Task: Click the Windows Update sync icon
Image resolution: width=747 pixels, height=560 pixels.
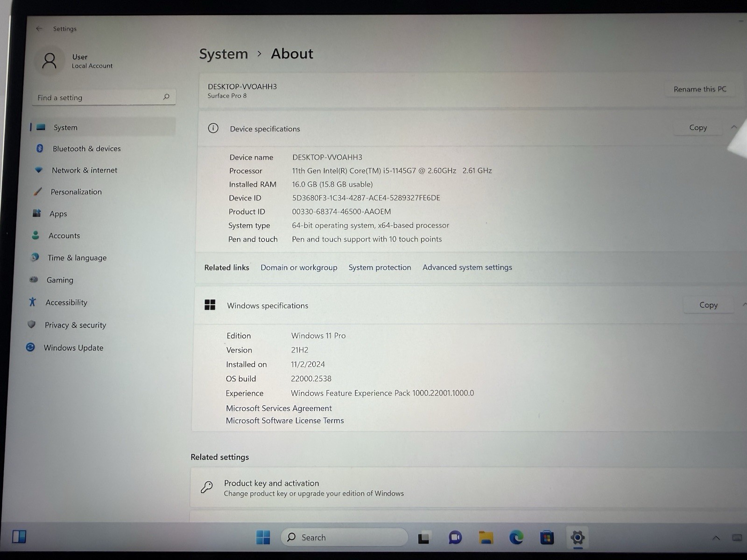Action: (30, 347)
